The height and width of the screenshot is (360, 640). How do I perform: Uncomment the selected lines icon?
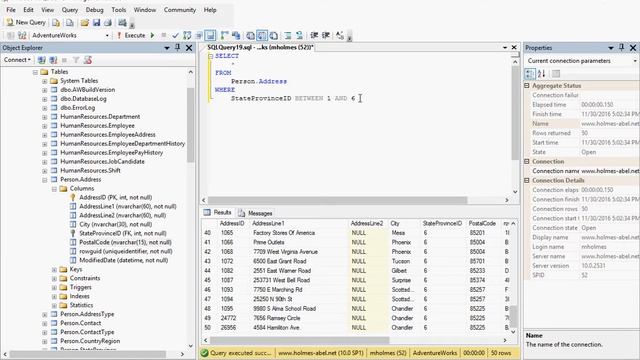click(x=299, y=36)
